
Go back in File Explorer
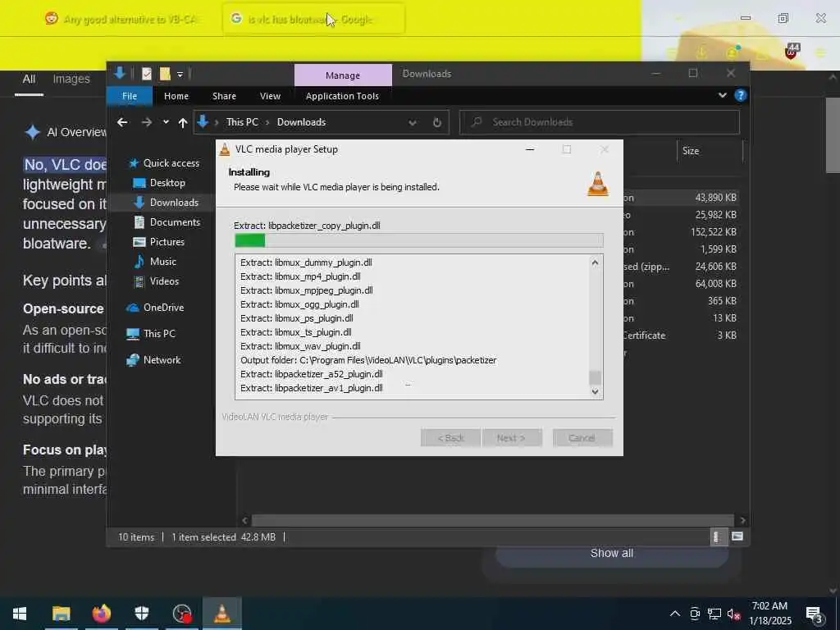122,123
